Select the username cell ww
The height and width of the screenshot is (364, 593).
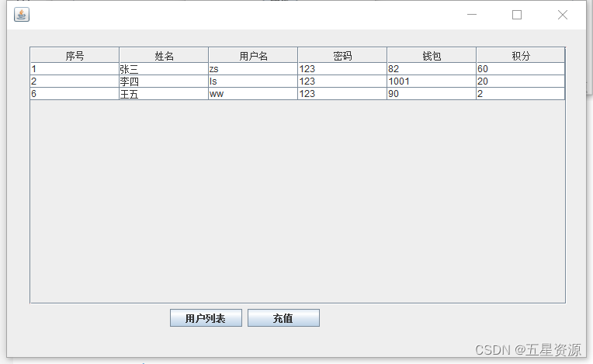click(x=253, y=94)
